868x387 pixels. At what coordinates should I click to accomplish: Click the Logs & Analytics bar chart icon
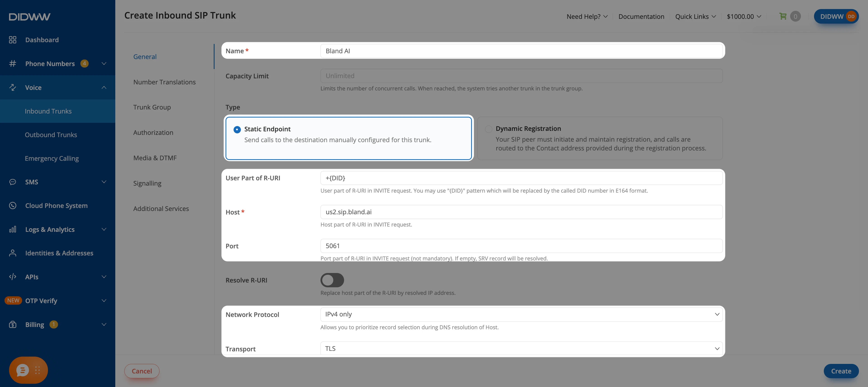coord(12,229)
